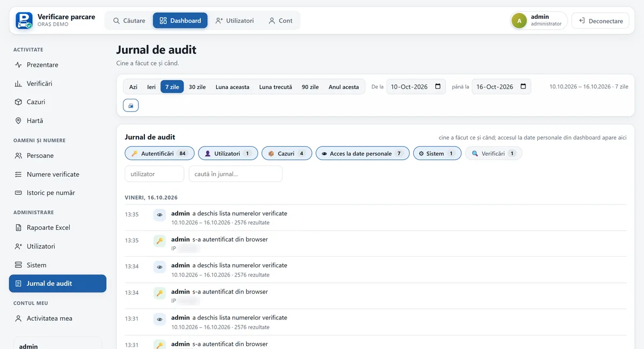644x349 pixels.
Task: Open Activitatea mea page
Action: coord(57,318)
